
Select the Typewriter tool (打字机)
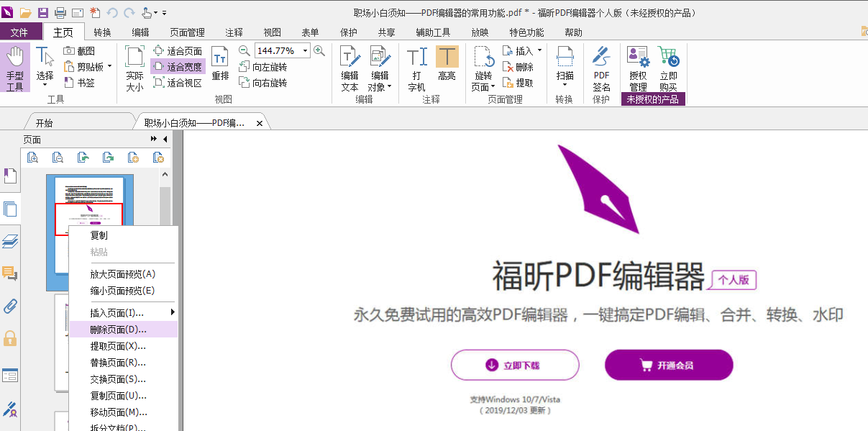coord(417,68)
